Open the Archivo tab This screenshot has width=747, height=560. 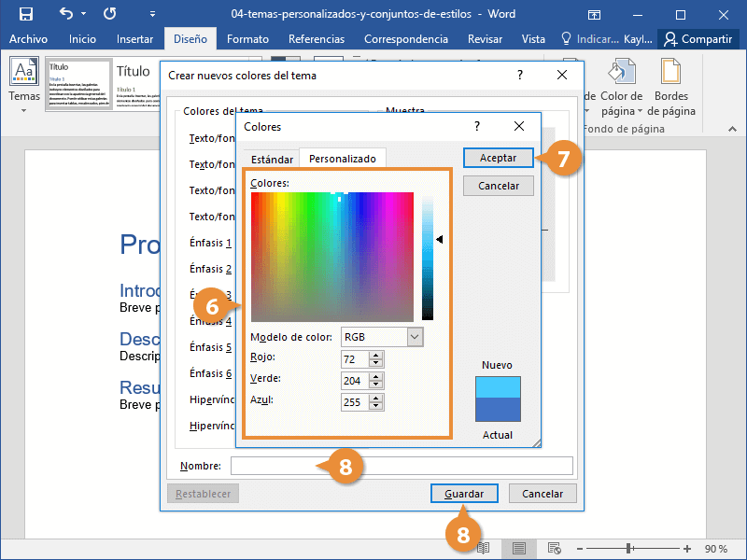[28, 39]
